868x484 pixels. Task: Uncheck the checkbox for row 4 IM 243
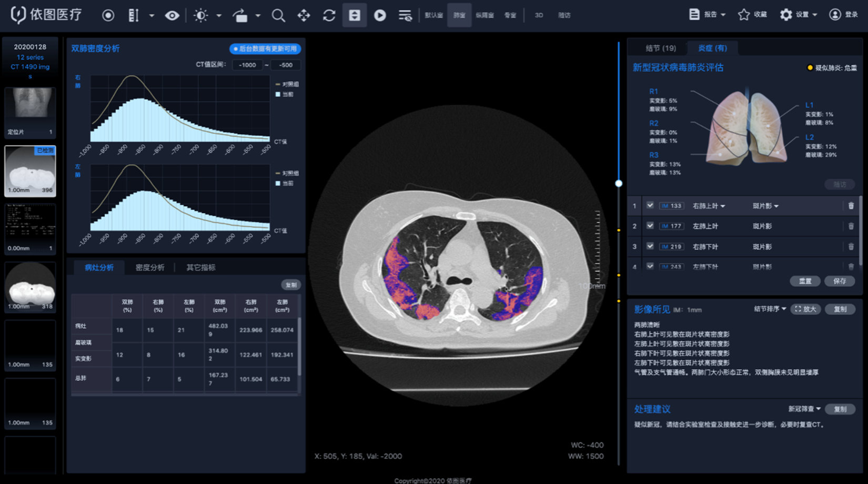(650, 266)
